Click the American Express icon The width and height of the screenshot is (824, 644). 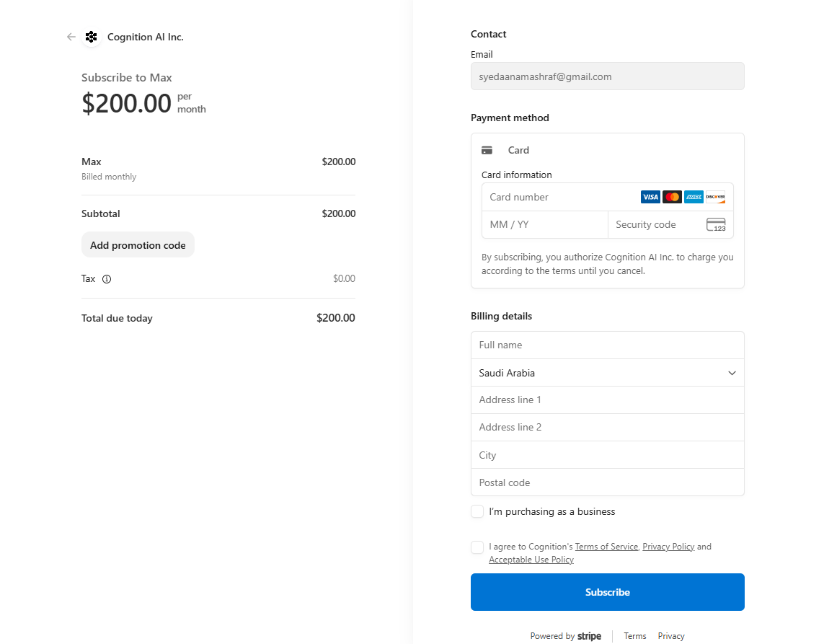[x=694, y=197]
